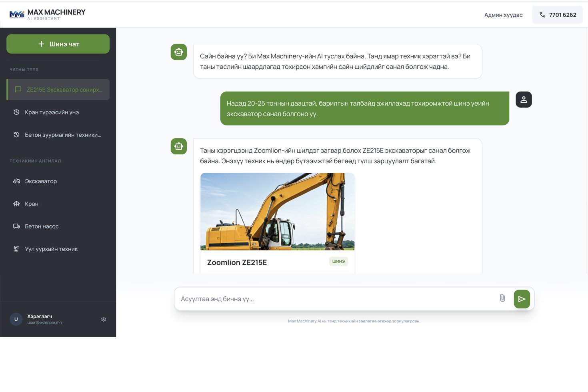Click the mining equipment icon in the sidebar

pyautogui.click(x=16, y=249)
